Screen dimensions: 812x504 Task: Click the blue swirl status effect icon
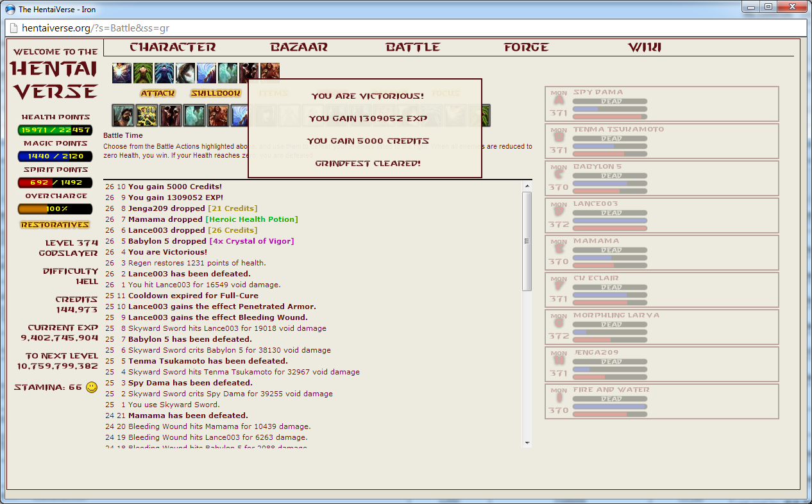tap(207, 72)
